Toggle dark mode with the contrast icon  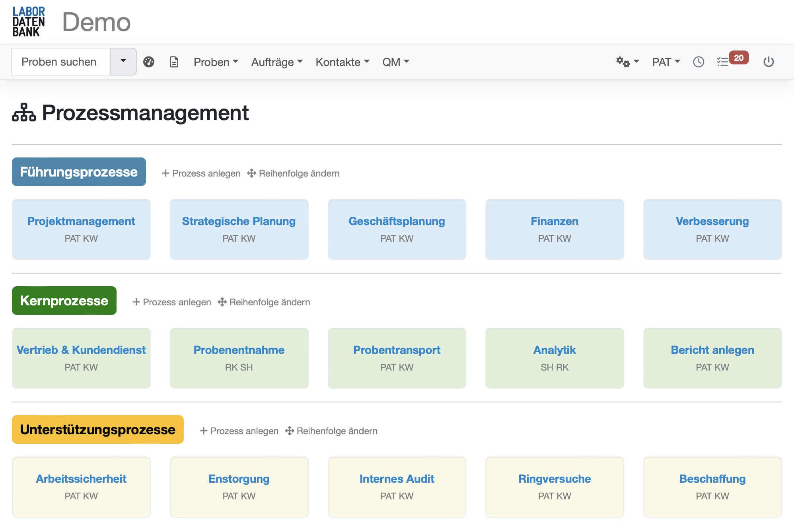[149, 62]
